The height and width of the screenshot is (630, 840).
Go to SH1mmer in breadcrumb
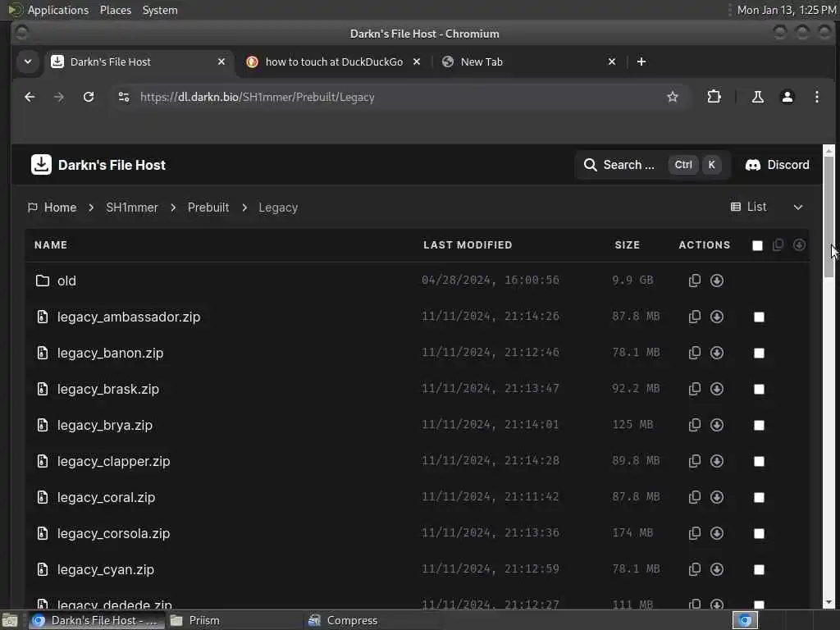click(132, 208)
